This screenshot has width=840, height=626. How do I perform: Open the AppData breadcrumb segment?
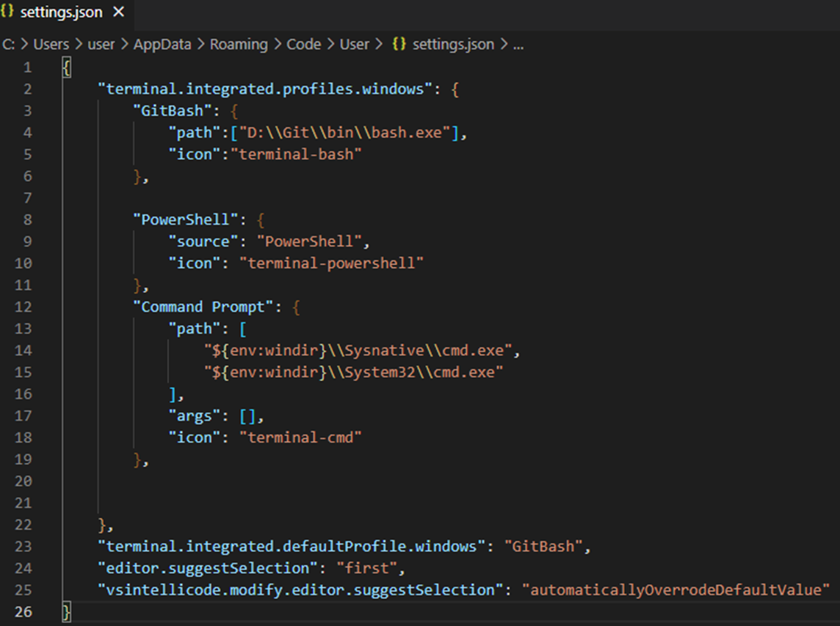click(x=162, y=45)
